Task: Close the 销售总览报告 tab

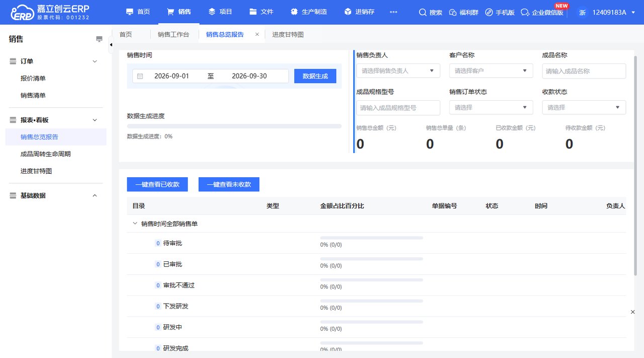Action: point(257,34)
